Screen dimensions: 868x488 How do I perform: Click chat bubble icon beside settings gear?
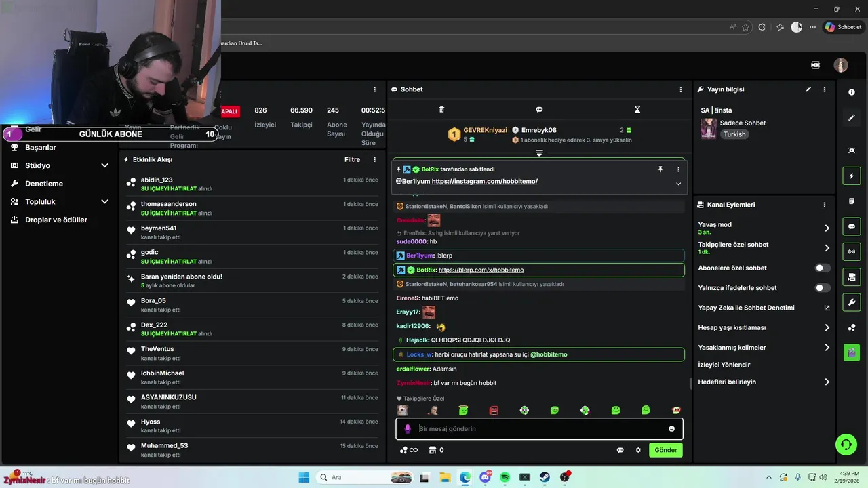(620, 450)
